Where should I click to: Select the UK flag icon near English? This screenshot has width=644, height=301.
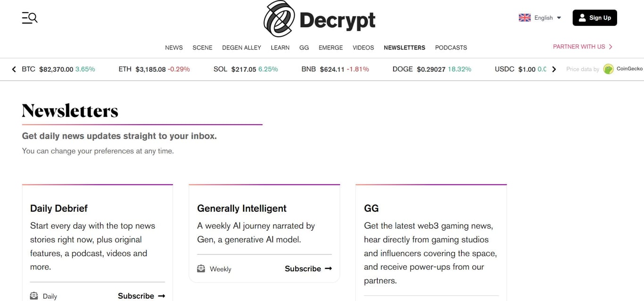pyautogui.click(x=524, y=17)
